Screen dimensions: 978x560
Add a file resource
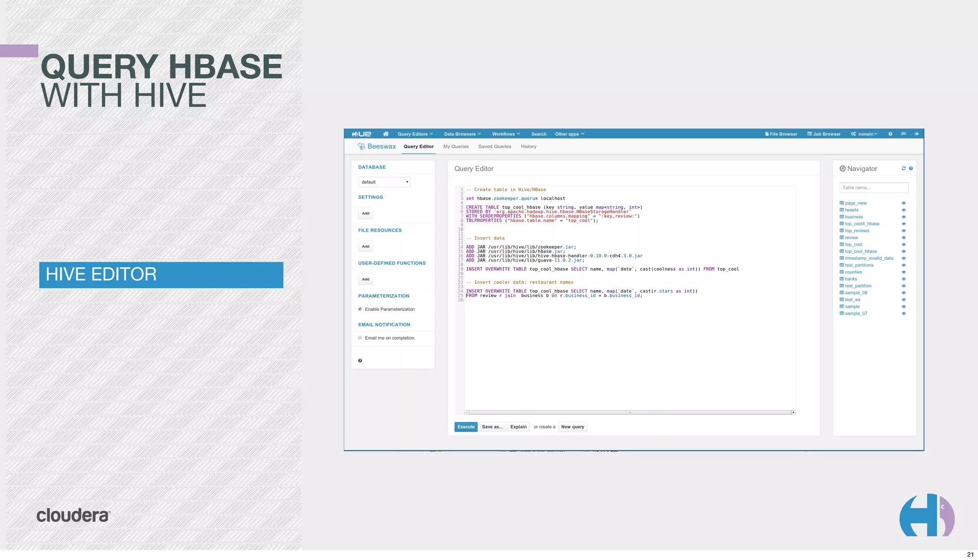[x=365, y=246]
